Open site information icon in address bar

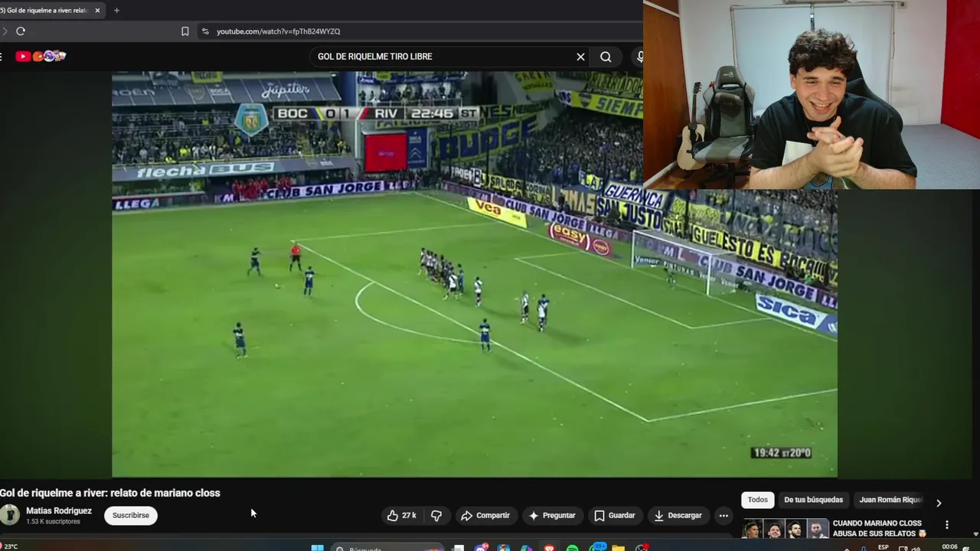[x=205, y=31]
